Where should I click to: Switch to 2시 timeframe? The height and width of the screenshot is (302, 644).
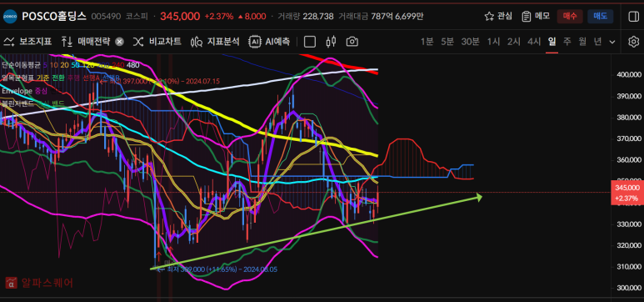[513, 42]
